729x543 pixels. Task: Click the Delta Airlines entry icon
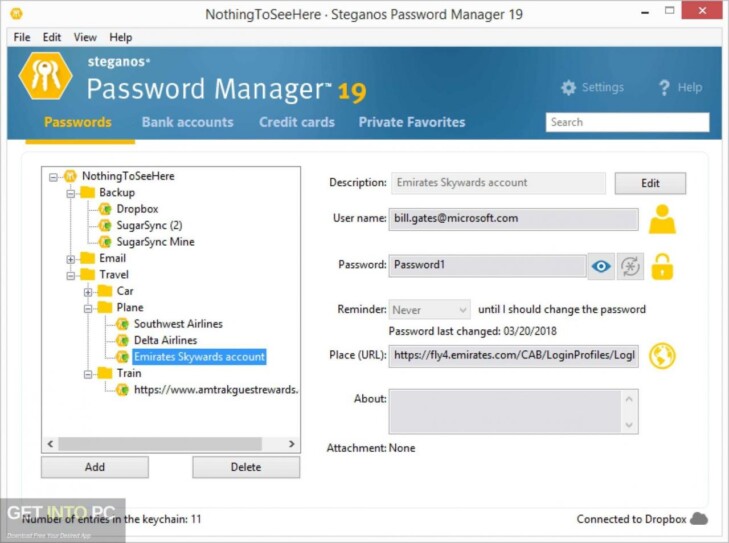tap(122, 340)
